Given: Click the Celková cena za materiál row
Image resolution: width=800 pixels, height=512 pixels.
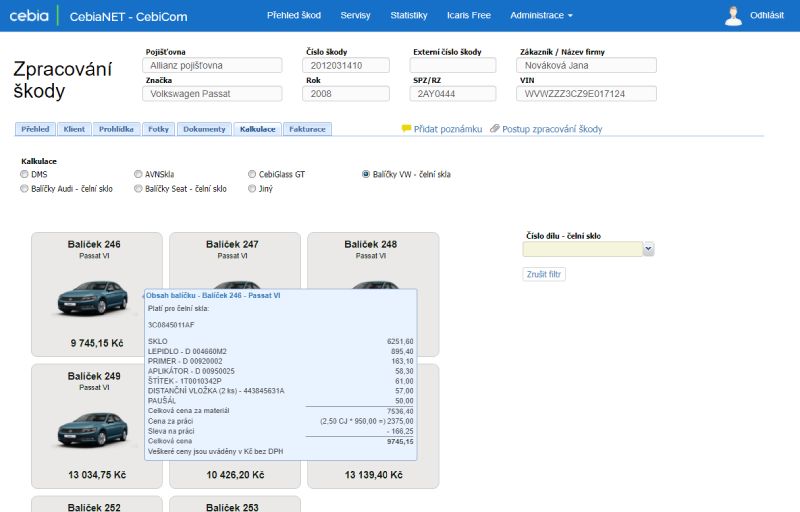Looking at the screenshot, I should click(281, 411).
